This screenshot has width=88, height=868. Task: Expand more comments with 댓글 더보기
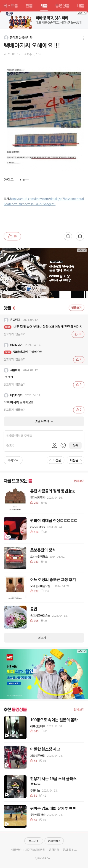pyautogui.click(x=44, y=421)
